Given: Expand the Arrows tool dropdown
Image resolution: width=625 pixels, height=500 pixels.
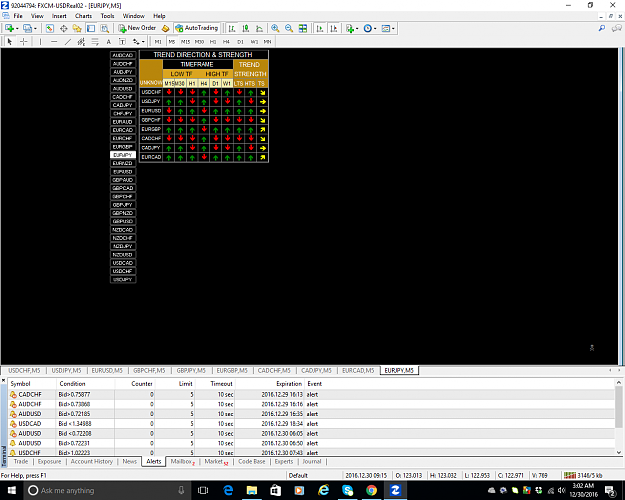Looking at the screenshot, I should point(143,41).
